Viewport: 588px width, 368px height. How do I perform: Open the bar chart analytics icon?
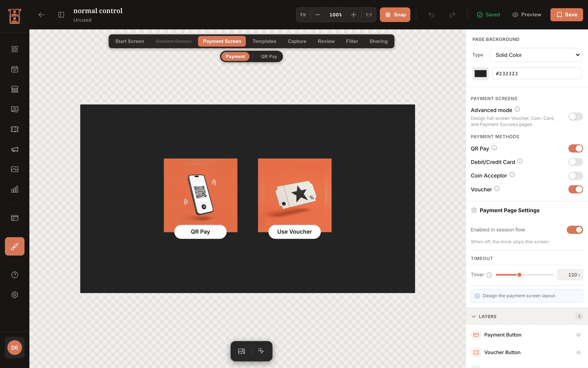point(14,189)
